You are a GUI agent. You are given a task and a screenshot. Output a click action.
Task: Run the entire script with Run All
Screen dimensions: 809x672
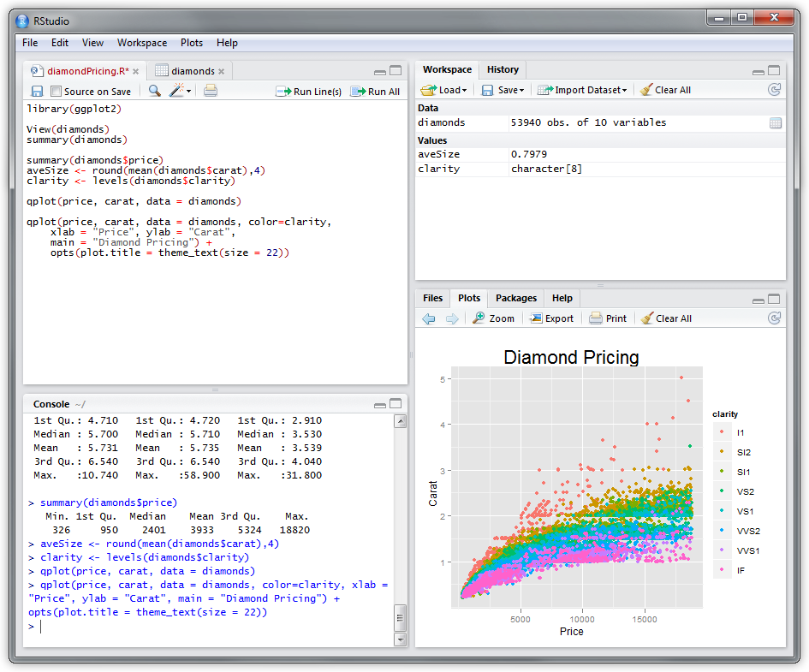point(375,91)
